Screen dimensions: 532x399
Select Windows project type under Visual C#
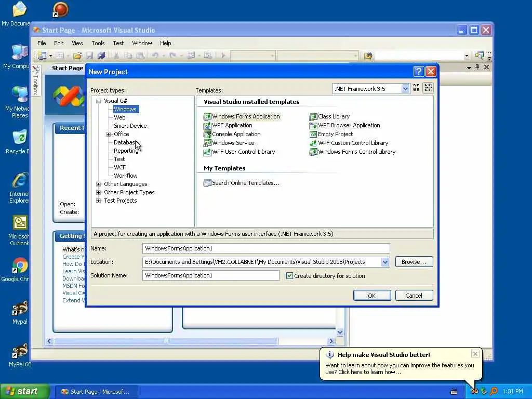125,109
